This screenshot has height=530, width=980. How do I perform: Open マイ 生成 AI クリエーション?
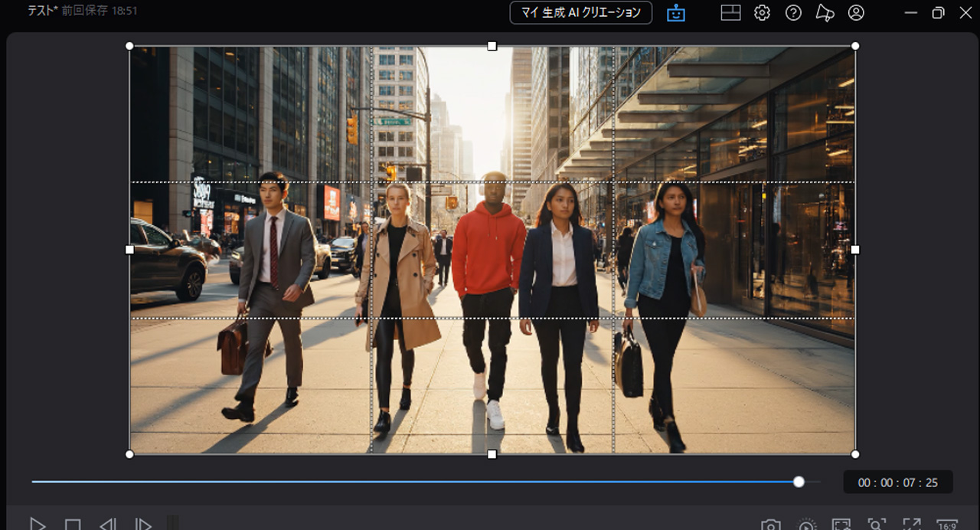pos(580,12)
